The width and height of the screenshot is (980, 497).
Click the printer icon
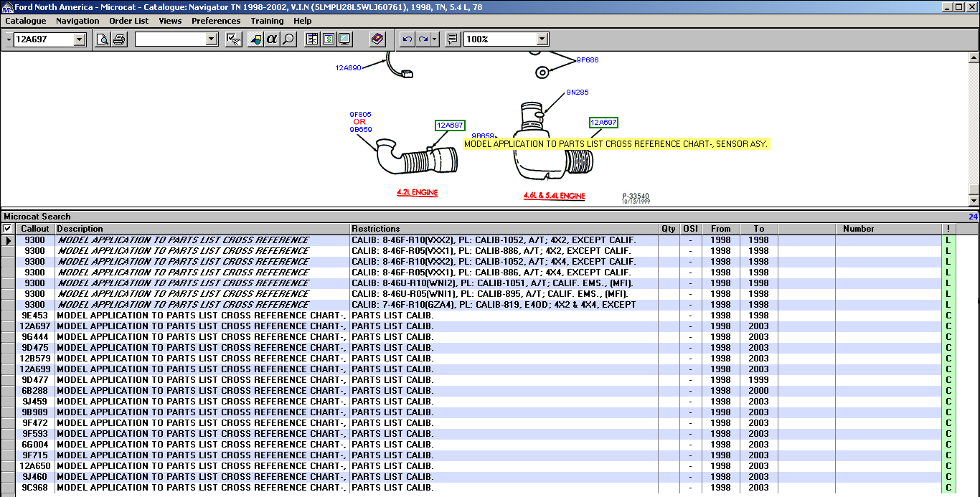coord(119,39)
